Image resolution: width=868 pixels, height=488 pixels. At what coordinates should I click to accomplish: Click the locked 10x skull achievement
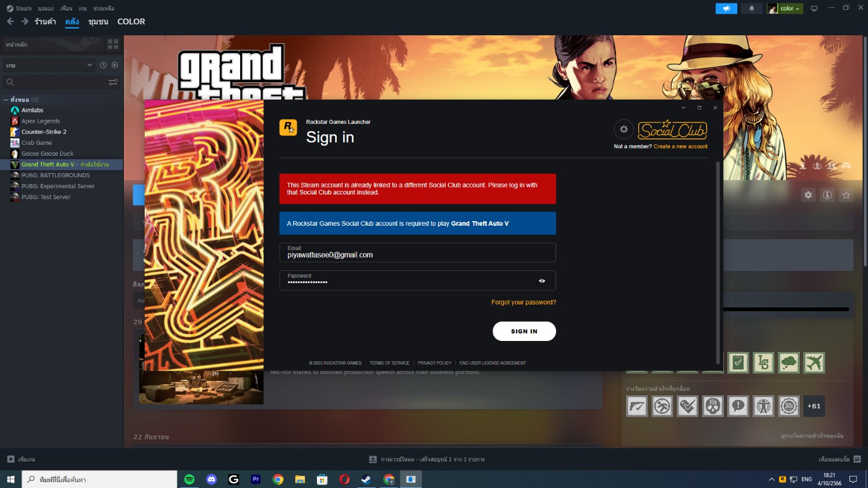(713, 406)
